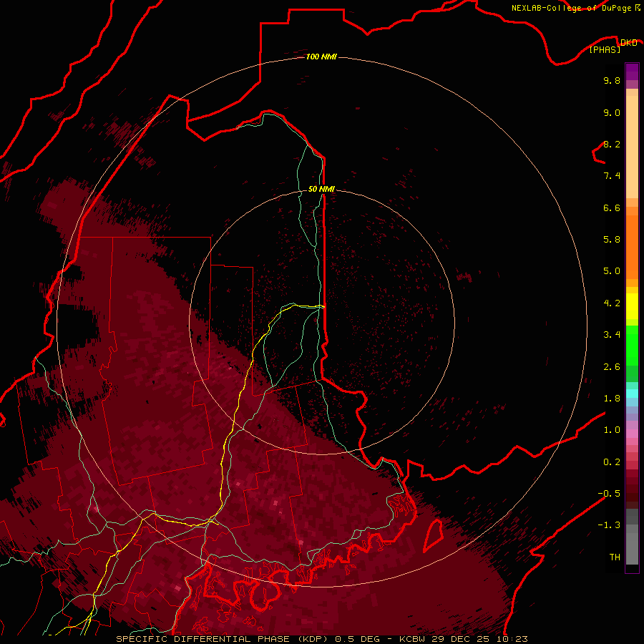The width and height of the screenshot is (644, 644).
Task: Click the 3.4 scale value
Action: [x=612, y=335]
